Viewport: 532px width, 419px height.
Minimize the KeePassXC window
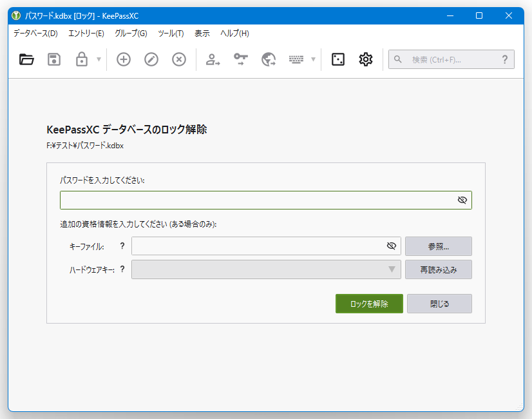(450, 15)
